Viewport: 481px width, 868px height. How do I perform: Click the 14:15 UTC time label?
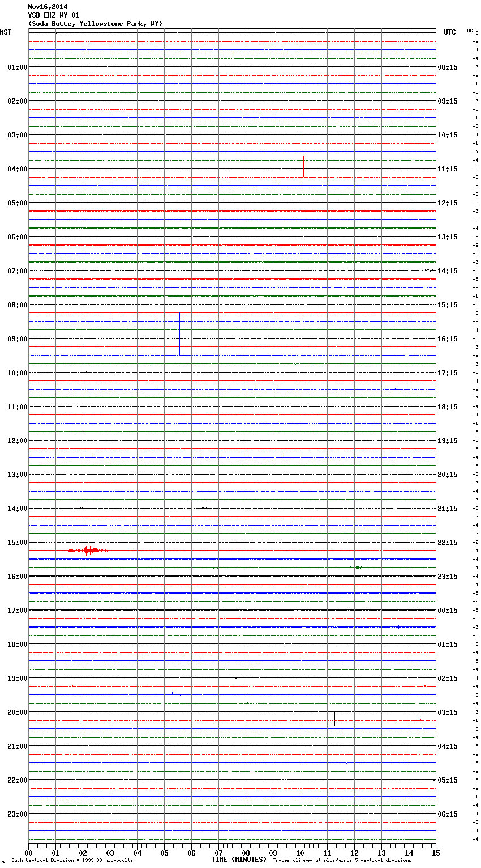click(448, 271)
